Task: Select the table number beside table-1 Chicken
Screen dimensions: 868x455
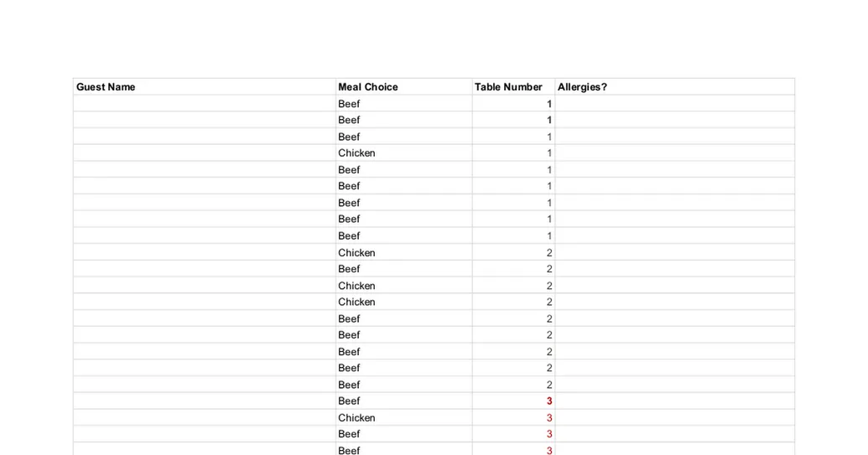Action: (512, 153)
